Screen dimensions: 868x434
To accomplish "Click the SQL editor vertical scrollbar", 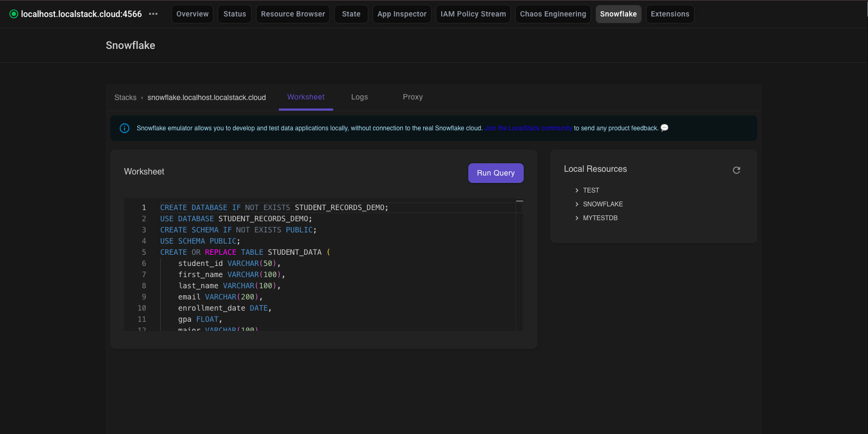I will (519, 265).
